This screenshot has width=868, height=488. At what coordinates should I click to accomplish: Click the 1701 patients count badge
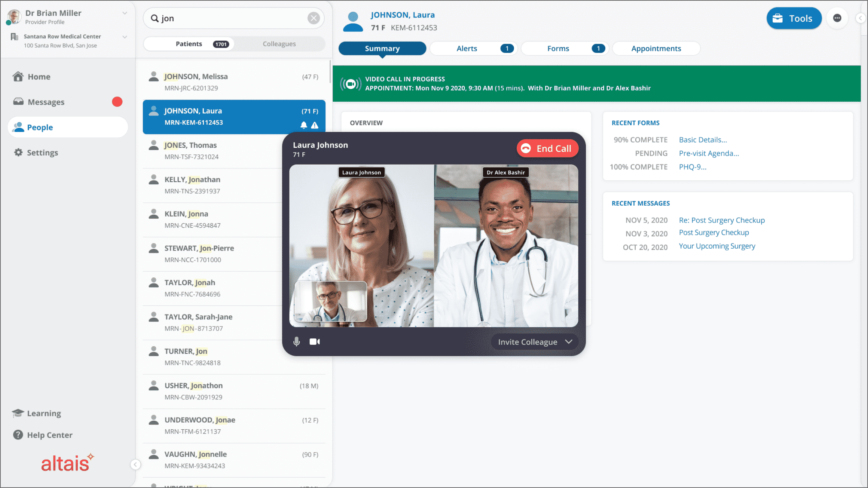point(221,44)
